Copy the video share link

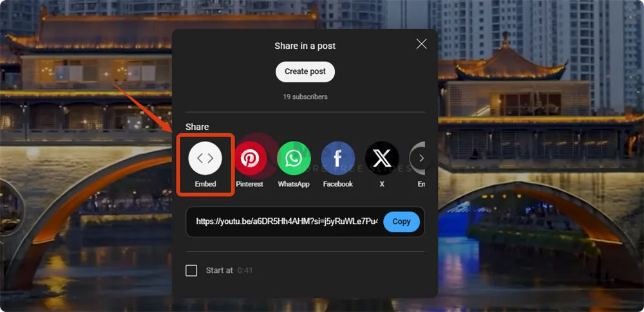401,222
